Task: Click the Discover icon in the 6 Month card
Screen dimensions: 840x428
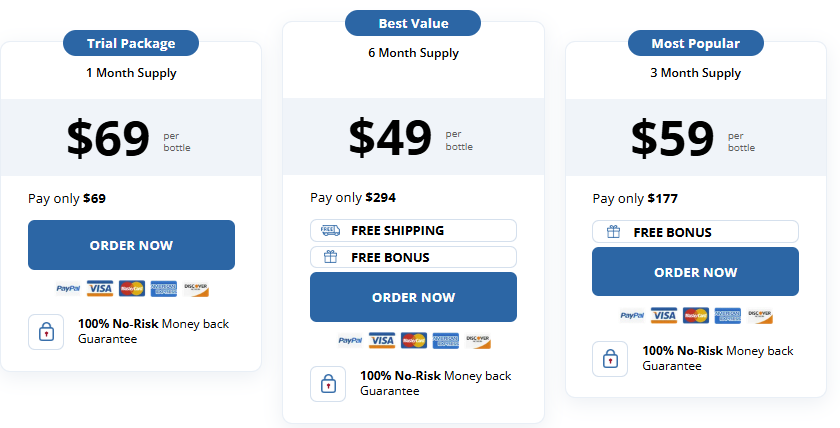Action: pyautogui.click(x=478, y=341)
